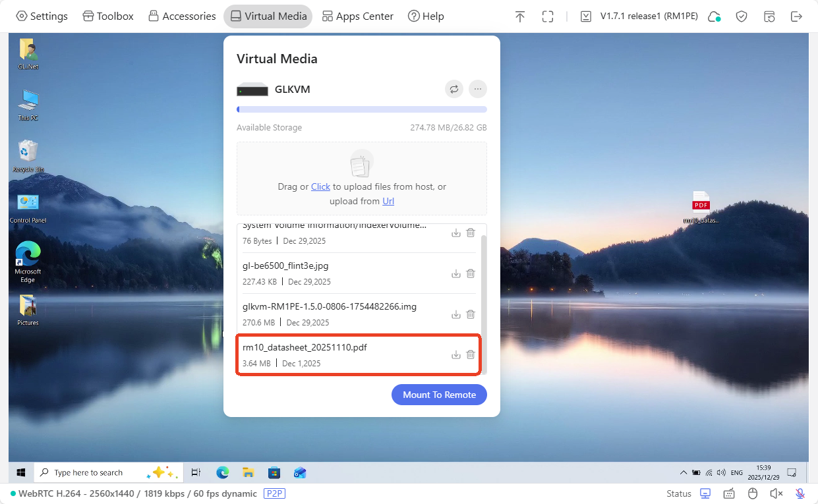Open the more options button beside GLKVM
This screenshot has height=504, width=818.
pos(478,89)
